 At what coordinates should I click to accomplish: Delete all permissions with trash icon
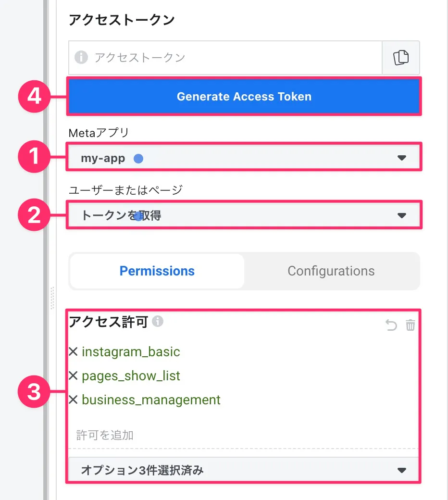(410, 326)
